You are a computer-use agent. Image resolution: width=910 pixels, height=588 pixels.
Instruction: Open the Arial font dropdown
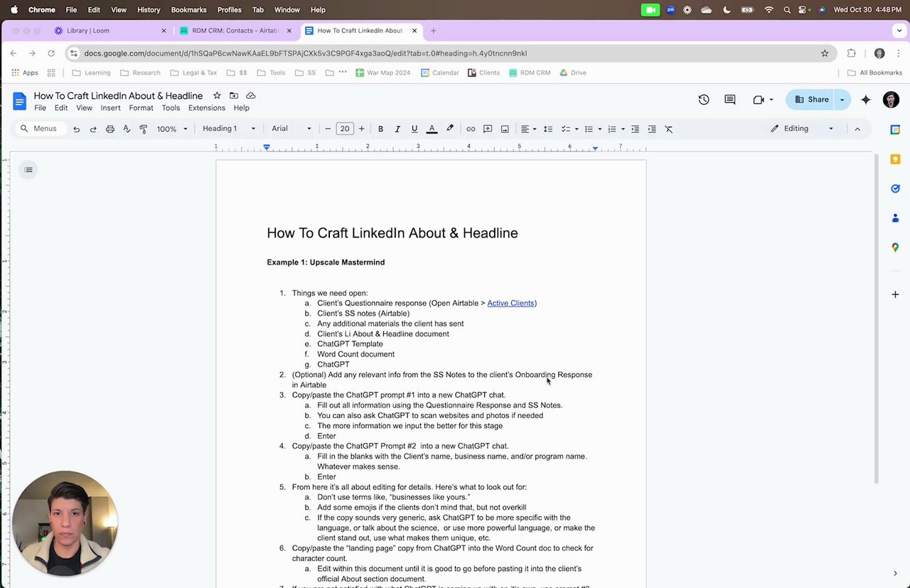point(291,129)
